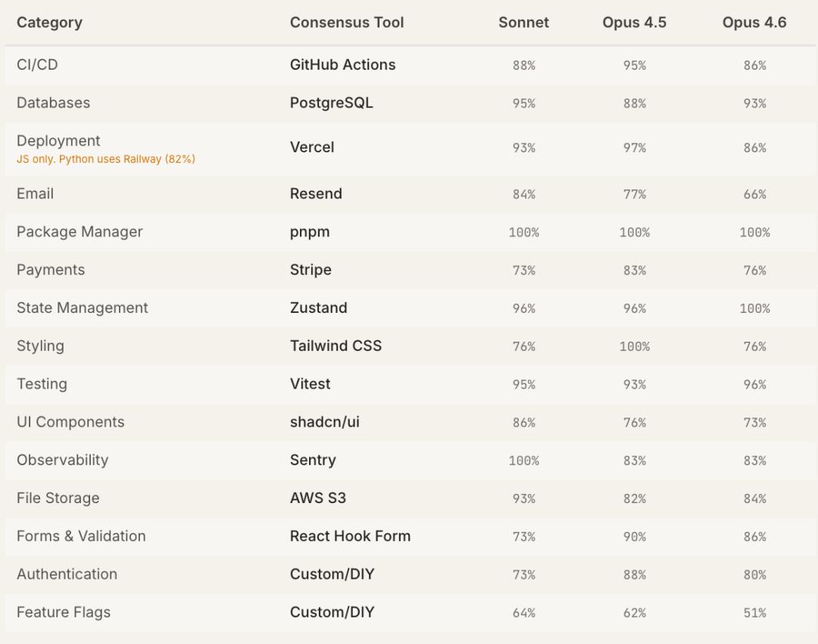Select the AWS S3 tool entry
This screenshot has height=644, width=818.
click(317, 499)
